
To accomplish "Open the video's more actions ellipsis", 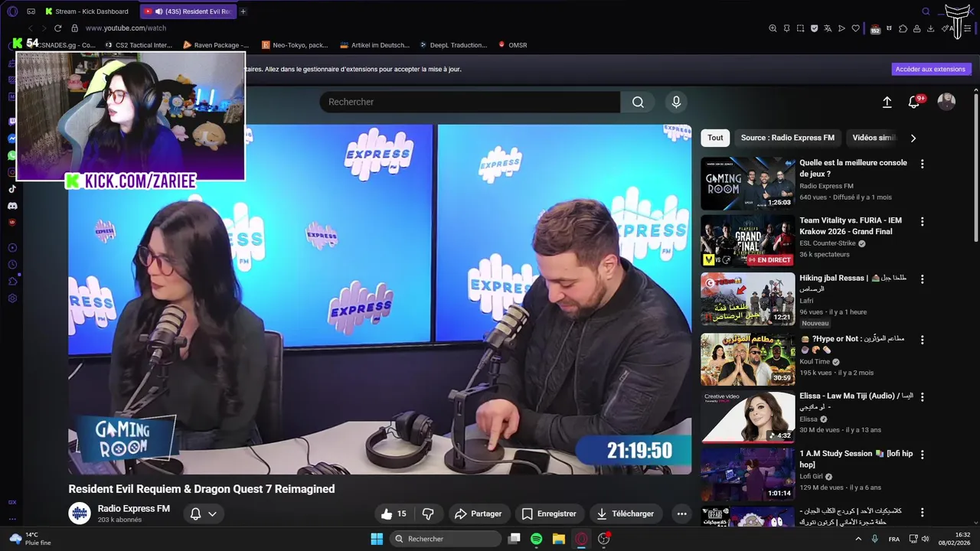I will click(x=681, y=514).
